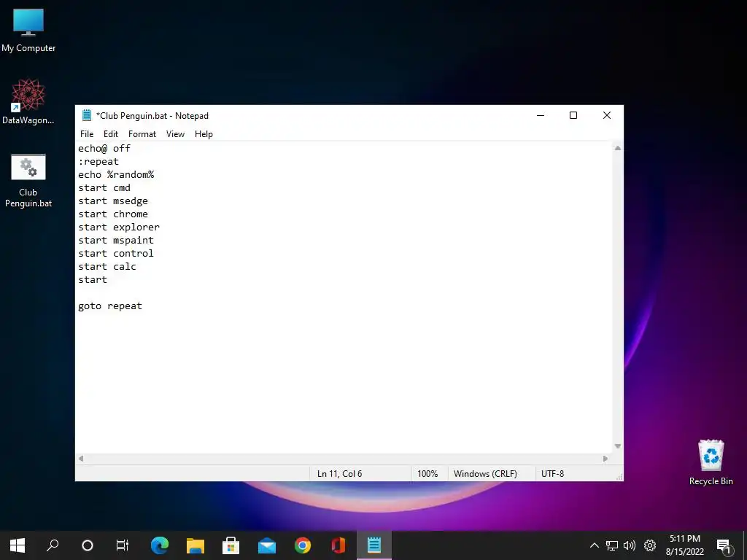Open the notification center icon
The height and width of the screenshot is (560, 747).
point(724,545)
